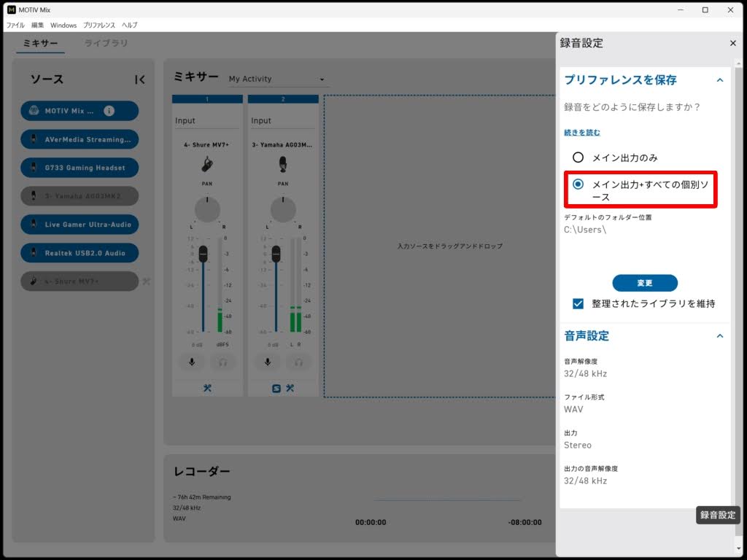Screen dimensions: 747x560
Task: Collapse the プリファレンスを保存 section
Action: click(x=719, y=80)
